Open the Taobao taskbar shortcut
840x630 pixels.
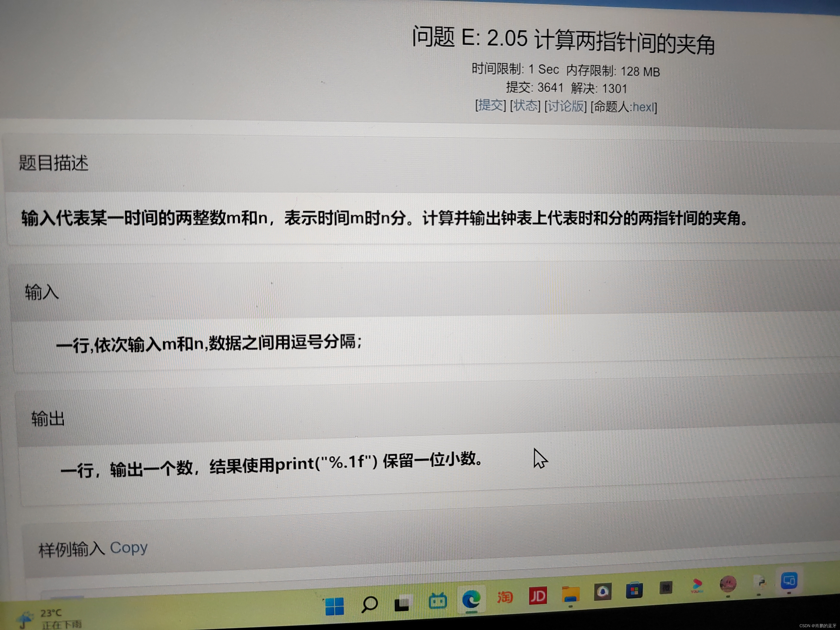(x=505, y=597)
